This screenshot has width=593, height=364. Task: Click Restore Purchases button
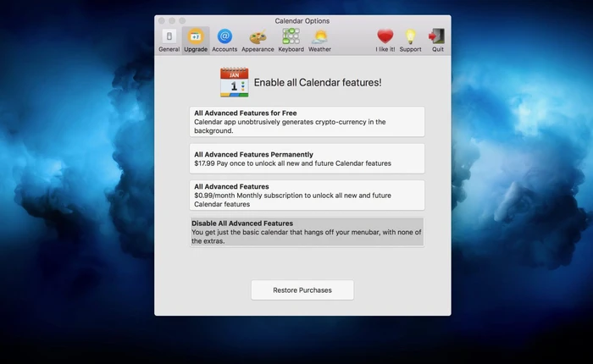click(302, 290)
